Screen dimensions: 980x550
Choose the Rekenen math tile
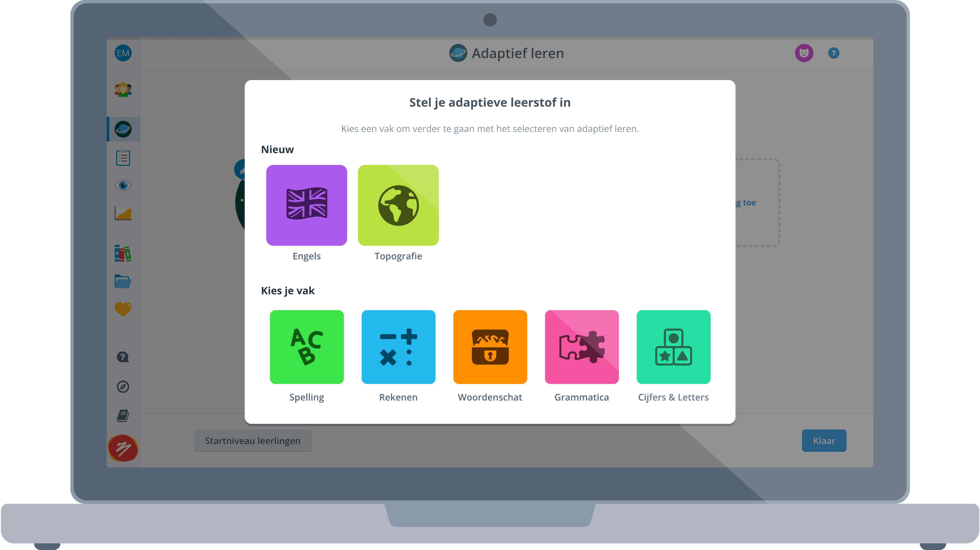pos(398,347)
